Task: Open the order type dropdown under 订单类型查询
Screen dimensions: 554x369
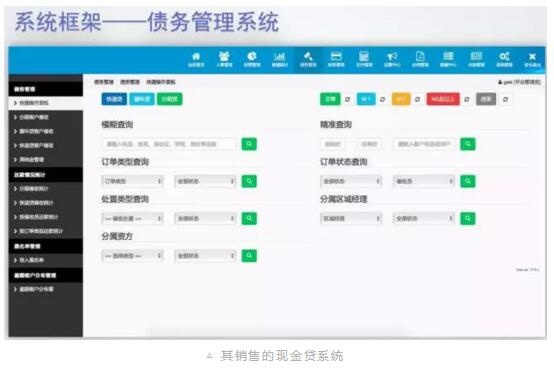Action: click(132, 181)
